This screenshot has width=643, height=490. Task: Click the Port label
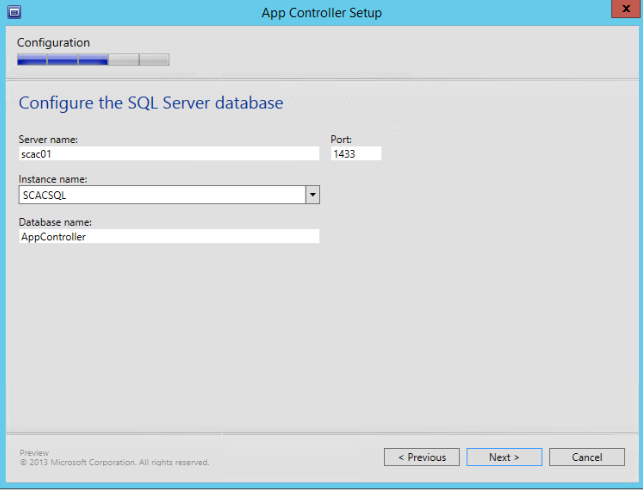(340, 139)
